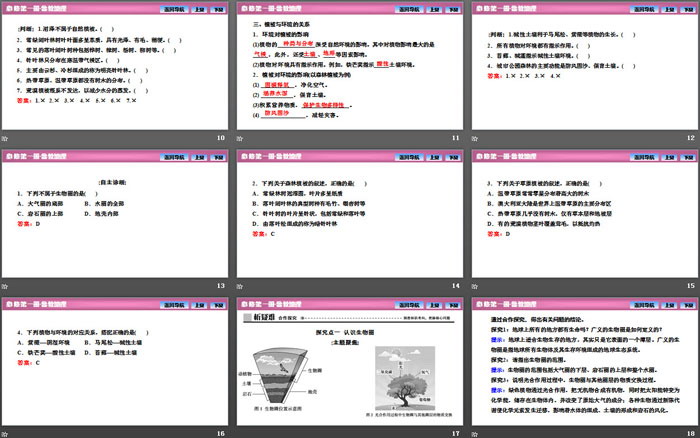The width and height of the screenshot is (700, 438).
Task: Select slide 13 answer text 答案: D
Action: [x=29, y=224]
